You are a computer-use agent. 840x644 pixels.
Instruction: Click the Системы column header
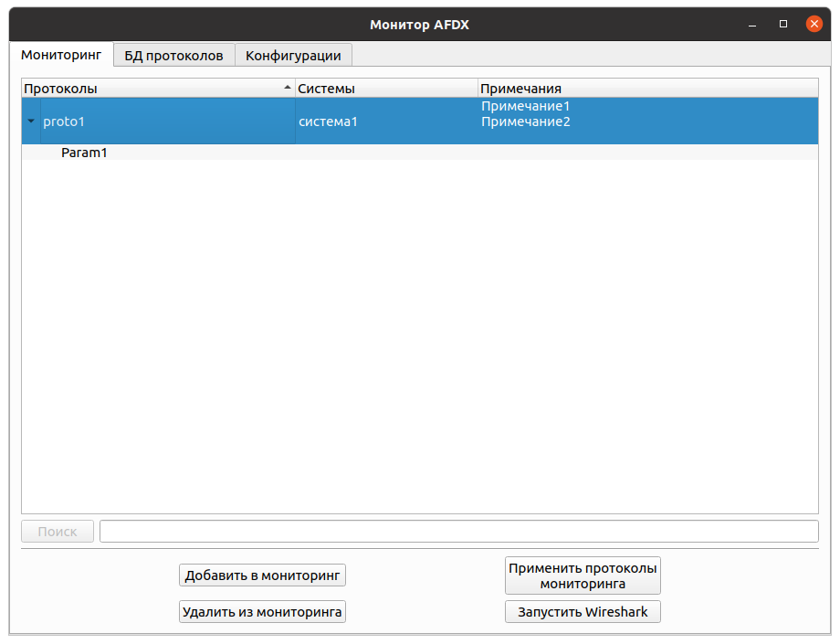coord(386,89)
